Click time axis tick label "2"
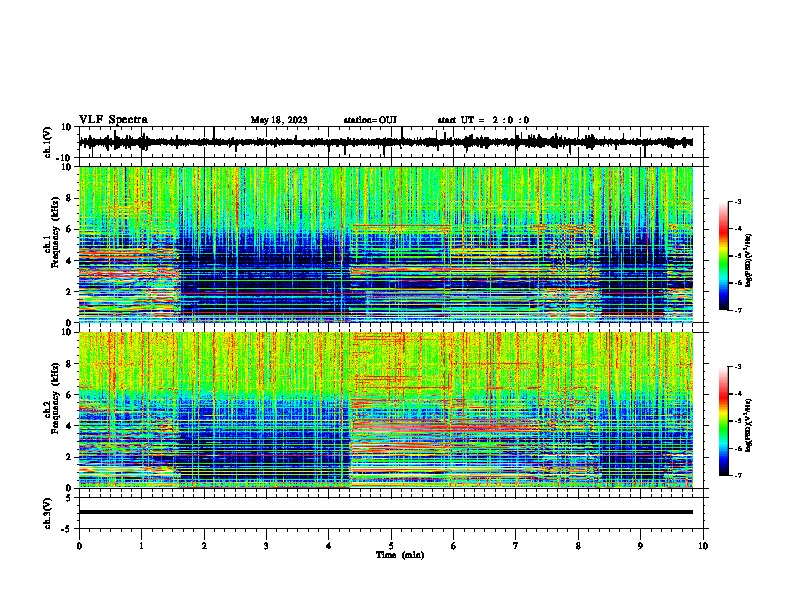This screenshot has width=792, height=612. [204, 546]
